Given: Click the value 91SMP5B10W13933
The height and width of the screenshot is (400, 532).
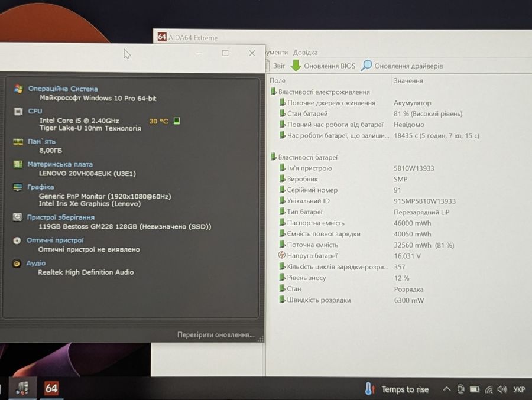Looking at the screenshot, I should [x=424, y=201].
